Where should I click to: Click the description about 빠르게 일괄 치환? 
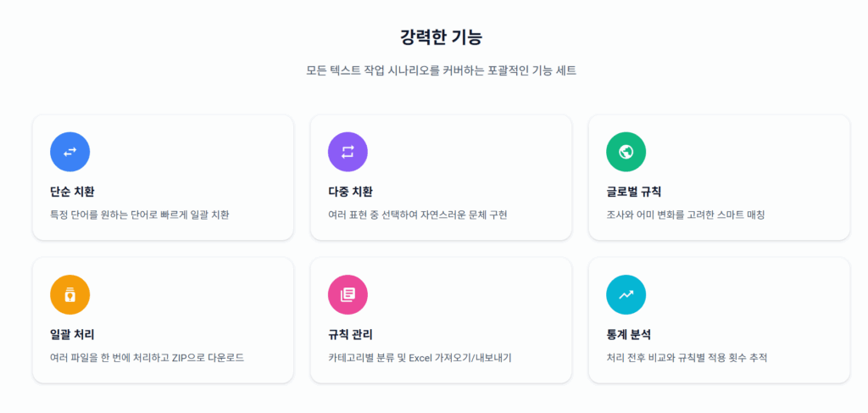[x=140, y=215]
